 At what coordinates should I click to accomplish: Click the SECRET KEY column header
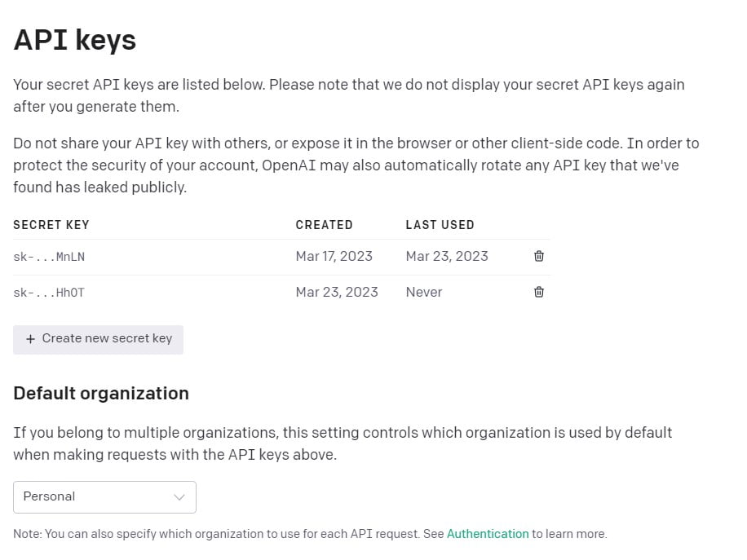[x=51, y=225]
